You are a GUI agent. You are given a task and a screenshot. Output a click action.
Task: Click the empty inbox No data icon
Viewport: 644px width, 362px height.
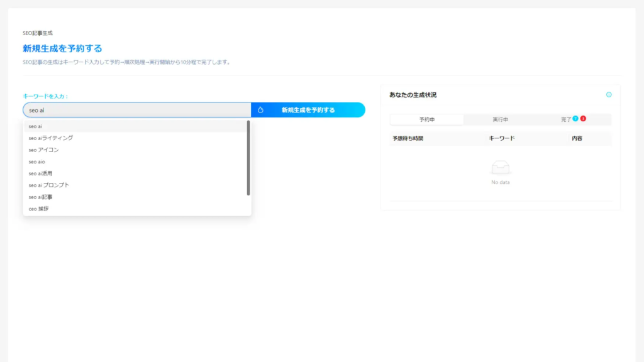(500, 167)
